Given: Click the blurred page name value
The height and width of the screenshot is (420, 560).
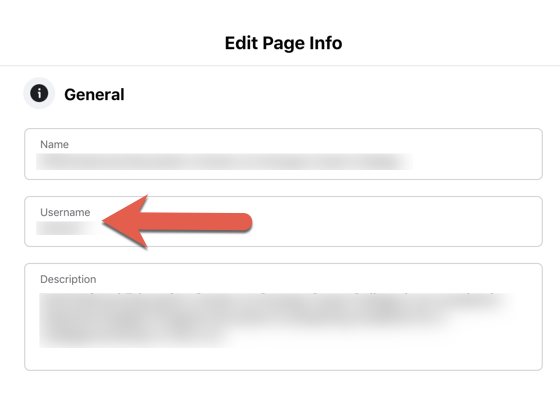Looking at the screenshot, I should pyautogui.click(x=224, y=162).
